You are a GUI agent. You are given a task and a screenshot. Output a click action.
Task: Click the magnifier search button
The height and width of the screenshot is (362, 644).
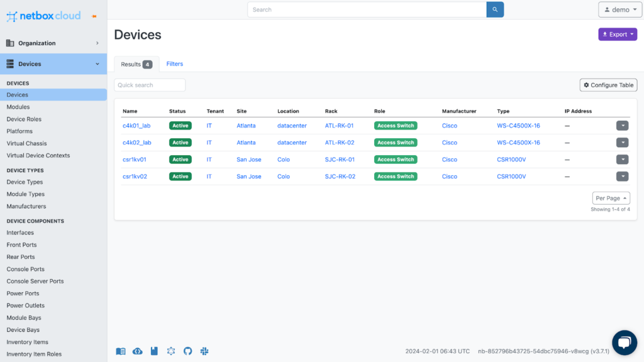click(x=495, y=9)
